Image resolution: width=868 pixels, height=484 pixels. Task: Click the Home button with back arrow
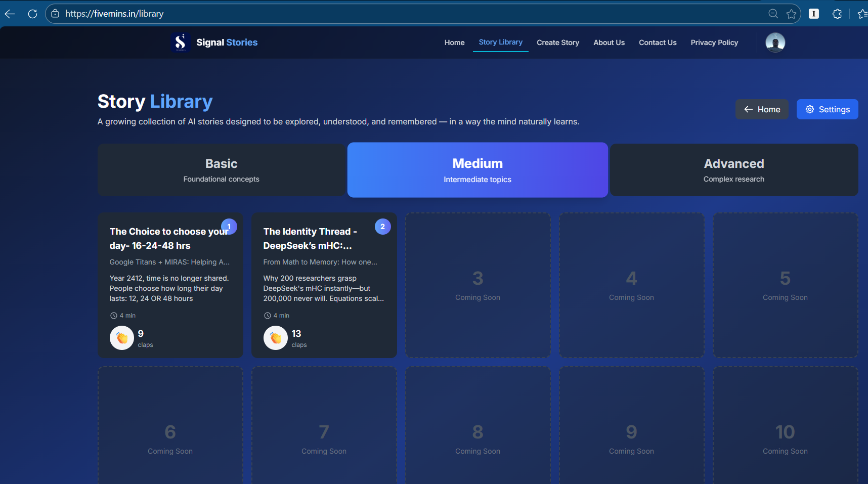coord(762,109)
